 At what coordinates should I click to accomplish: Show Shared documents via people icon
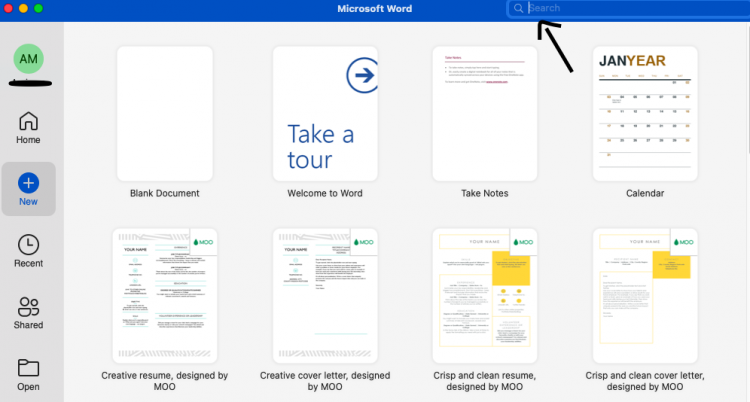pos(28,307)
